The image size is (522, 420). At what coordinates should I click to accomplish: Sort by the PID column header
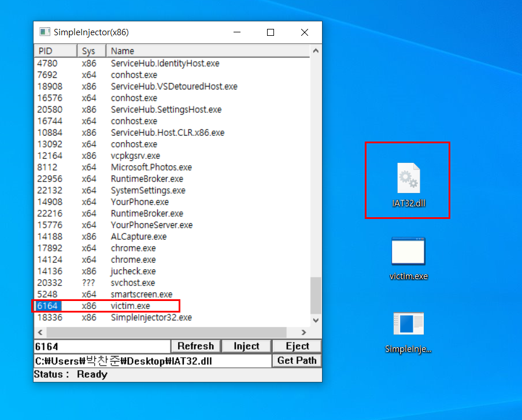tap(55, 51)
